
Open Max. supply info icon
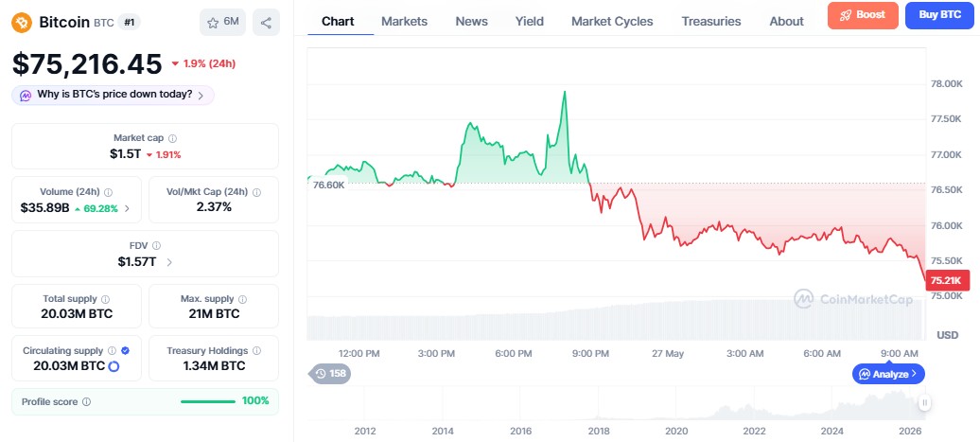click(x=242, y=299)
